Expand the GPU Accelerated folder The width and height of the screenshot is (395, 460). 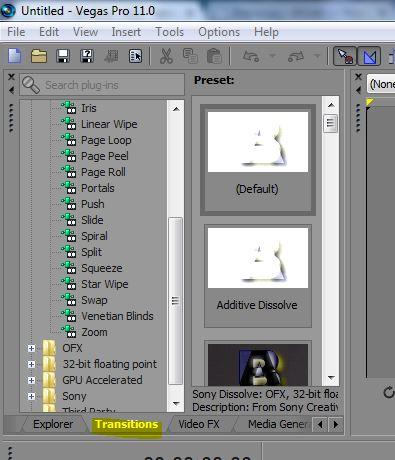31,380
